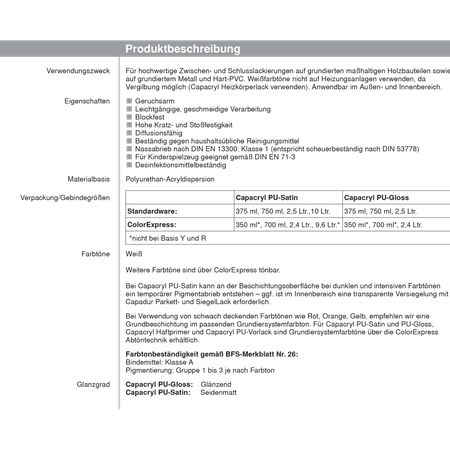Click the Glanzgrad label

coord(93,385)
